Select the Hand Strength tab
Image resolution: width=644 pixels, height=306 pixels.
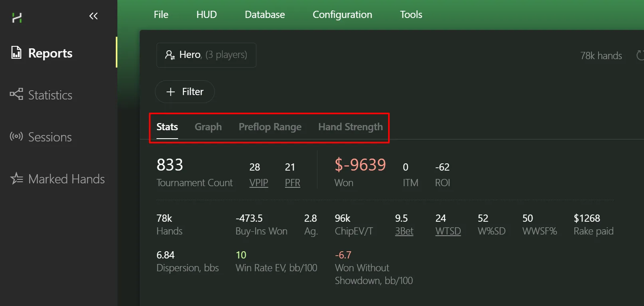coord(350,127)
